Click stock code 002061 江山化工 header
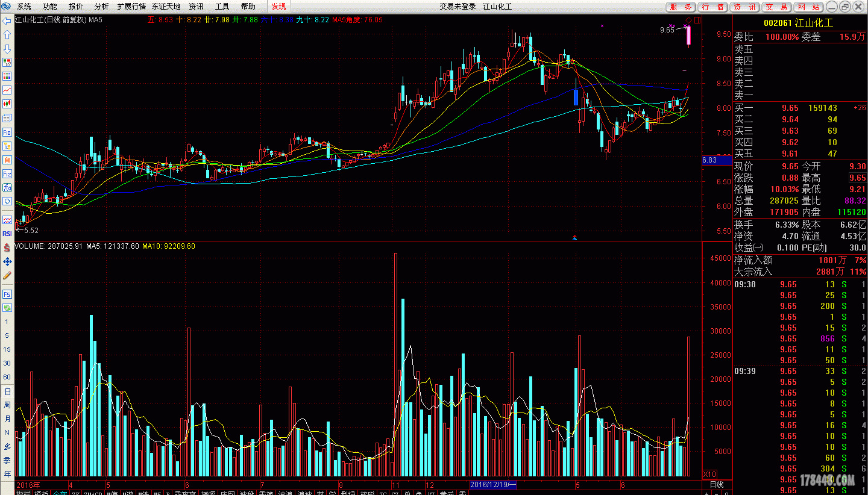The height and width of the screenshot is (495, 868). [x=798, y=23]
